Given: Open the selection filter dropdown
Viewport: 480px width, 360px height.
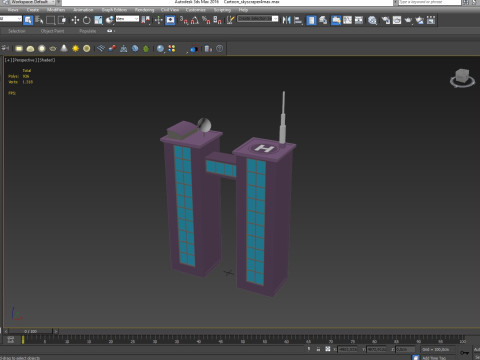Looking at the screenshot, I should (x=11, y=19).
